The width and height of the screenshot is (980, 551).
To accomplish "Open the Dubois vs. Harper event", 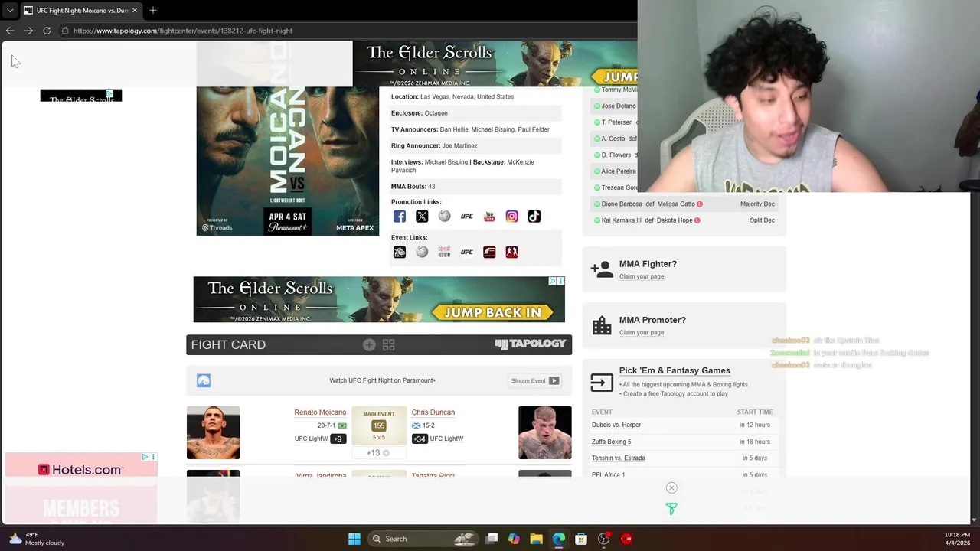I will coord(616,425).
